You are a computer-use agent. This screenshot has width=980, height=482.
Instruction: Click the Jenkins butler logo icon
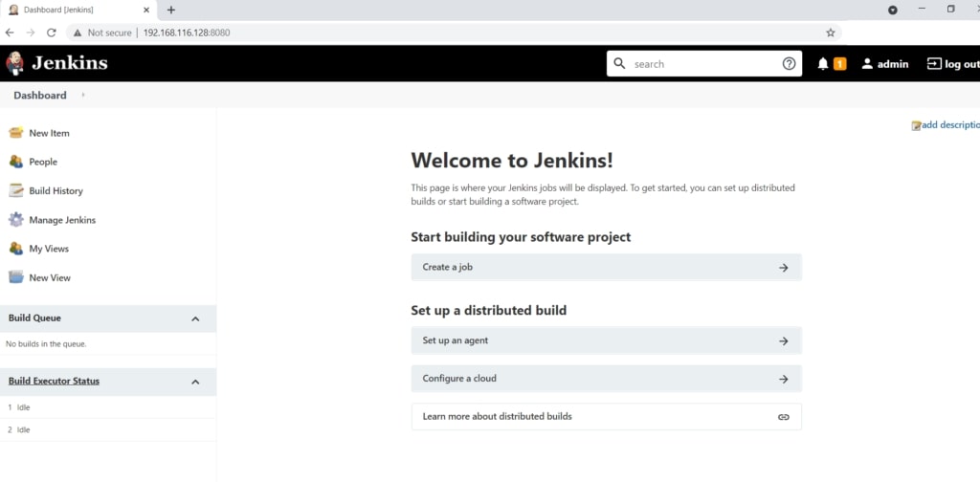point(15,64)
